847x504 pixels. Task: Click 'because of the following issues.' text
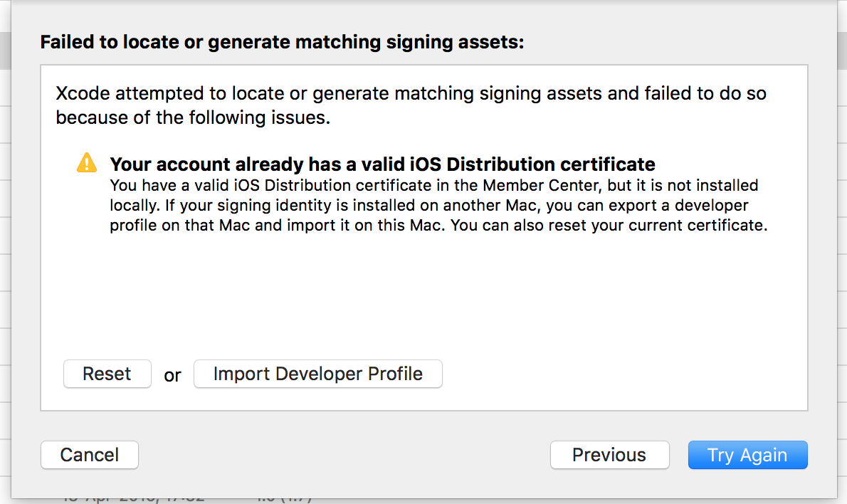193,117
